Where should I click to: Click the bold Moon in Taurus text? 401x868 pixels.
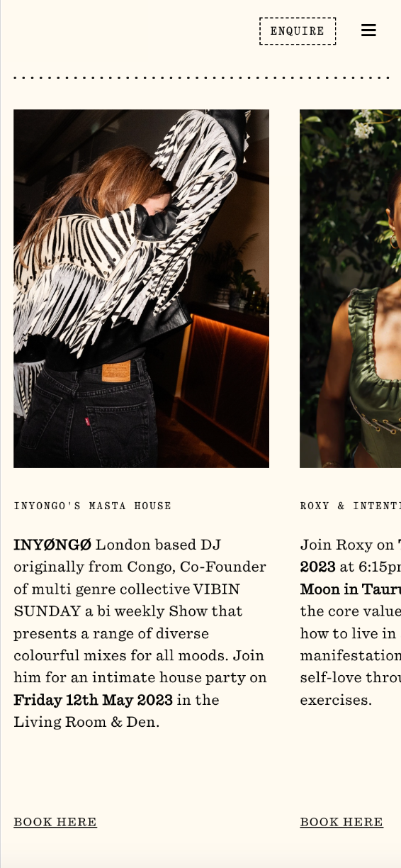tap(350, 589)
